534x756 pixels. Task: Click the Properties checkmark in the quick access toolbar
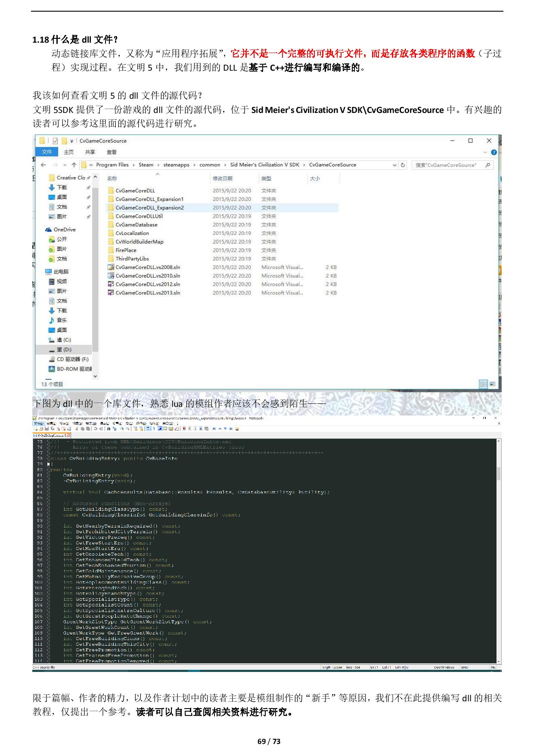tap(55, 141)
